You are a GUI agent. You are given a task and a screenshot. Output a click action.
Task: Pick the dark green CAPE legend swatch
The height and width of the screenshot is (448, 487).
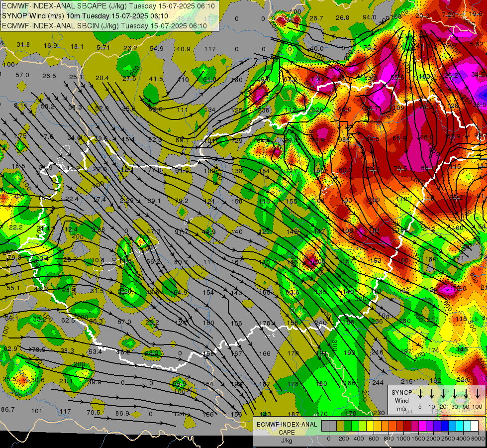point(348,426)
